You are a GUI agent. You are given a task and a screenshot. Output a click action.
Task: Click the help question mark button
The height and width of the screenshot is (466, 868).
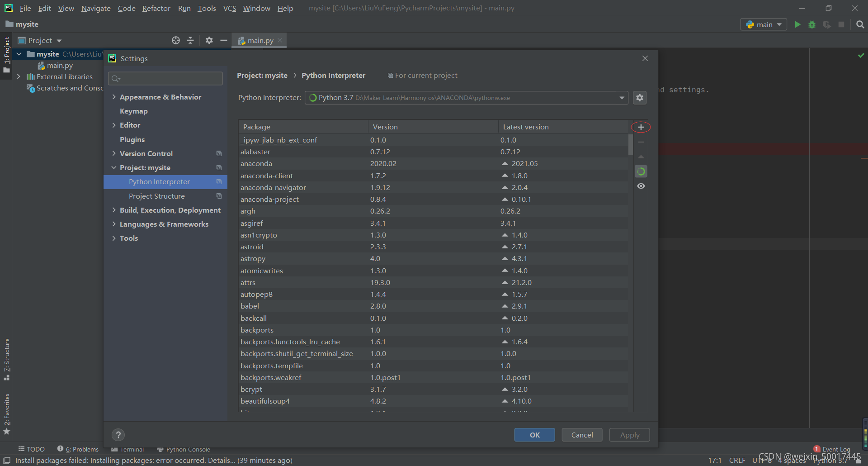[x=118, y=435]
